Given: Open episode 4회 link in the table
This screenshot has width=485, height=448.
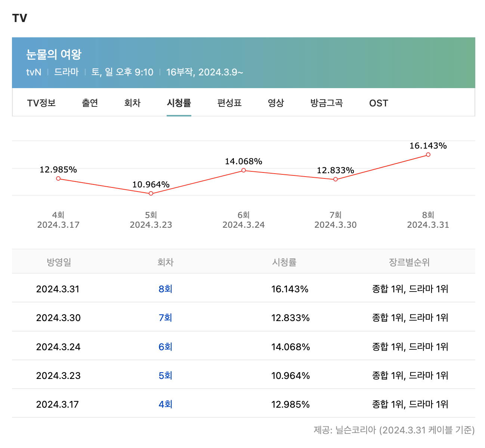Looking at the screenshot, I should click(166, 404).
